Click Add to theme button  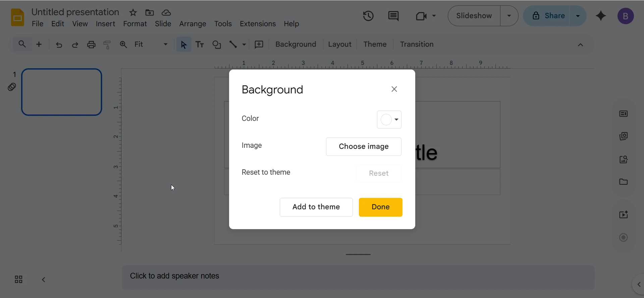pos(316,207)
